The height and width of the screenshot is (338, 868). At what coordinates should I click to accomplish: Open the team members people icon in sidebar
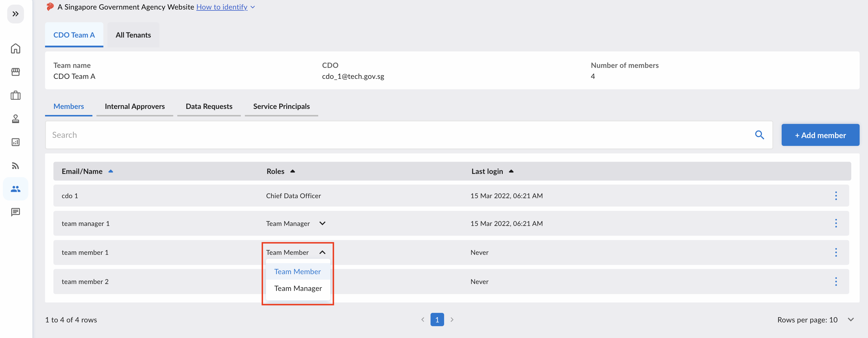tap(16, 189)
